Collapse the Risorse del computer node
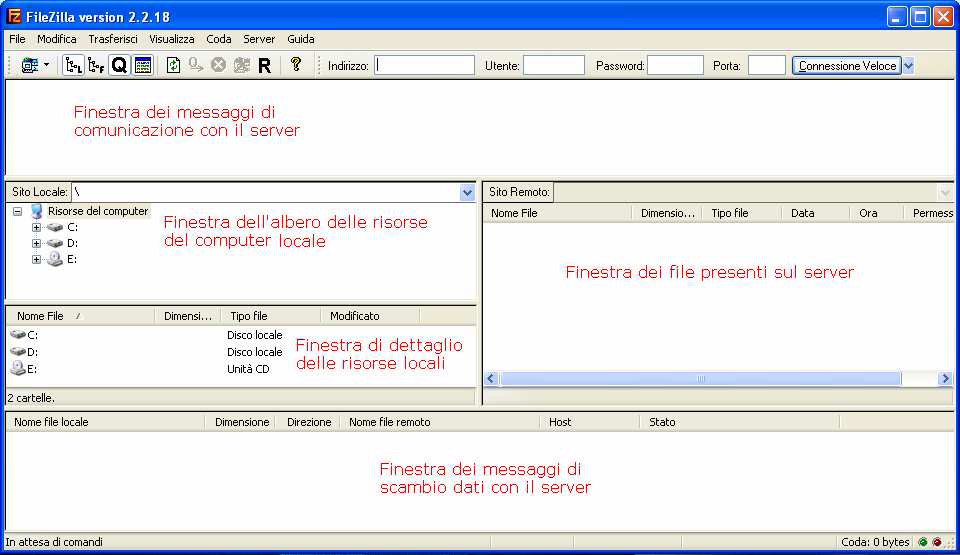The width and height of the screenshot is (960, 555). click(x=18, y=211)
